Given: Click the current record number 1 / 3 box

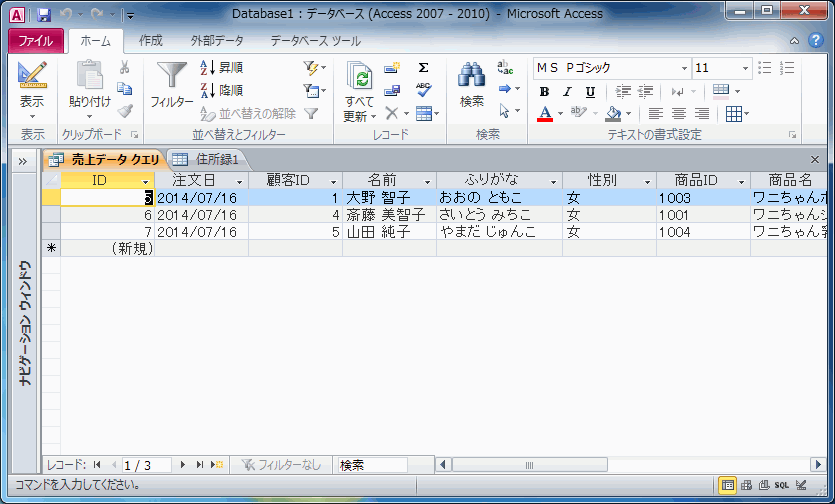Looking at the screenshot, I should coord(146,465).
